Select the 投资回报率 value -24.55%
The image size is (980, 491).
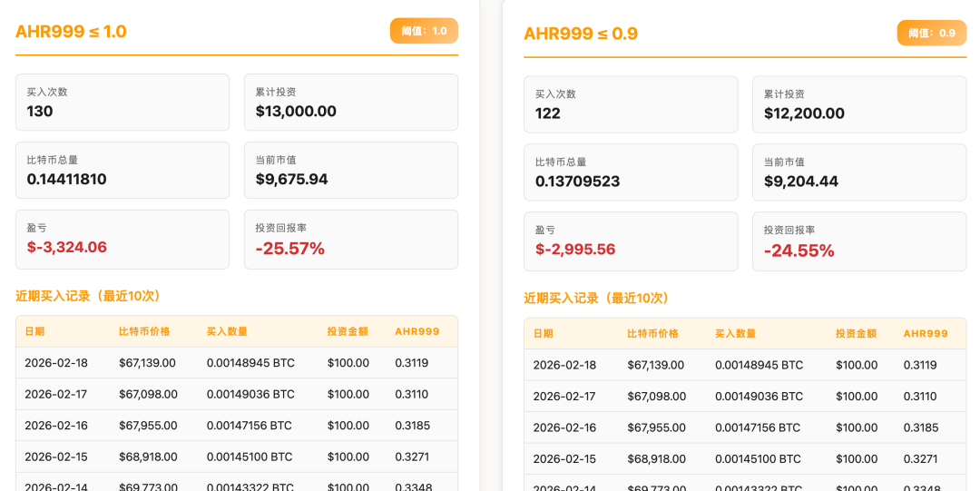point(799,250)
